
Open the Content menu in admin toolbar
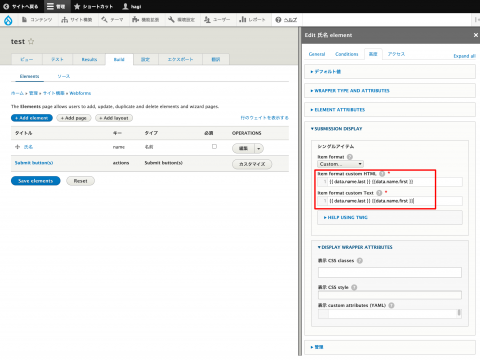point(37,20)
